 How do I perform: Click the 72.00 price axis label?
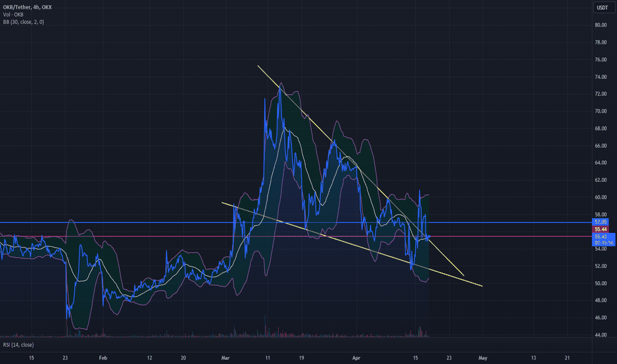600,94
